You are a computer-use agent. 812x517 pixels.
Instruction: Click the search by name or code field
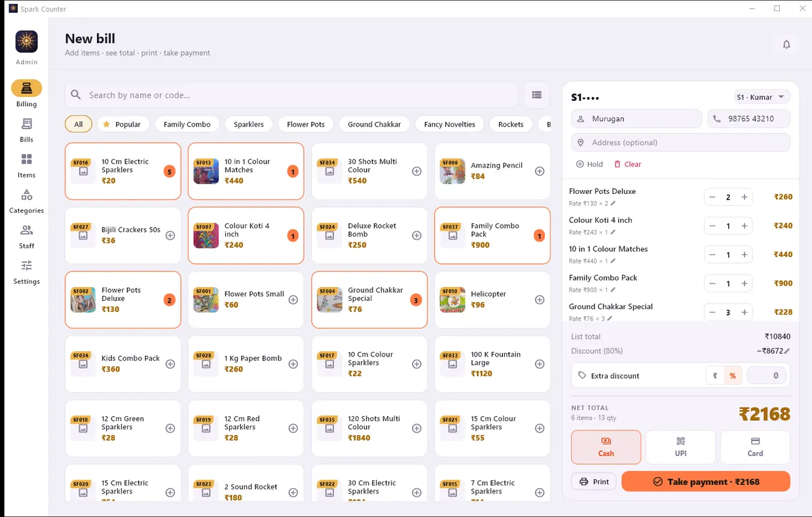click(x=291, y=95)
